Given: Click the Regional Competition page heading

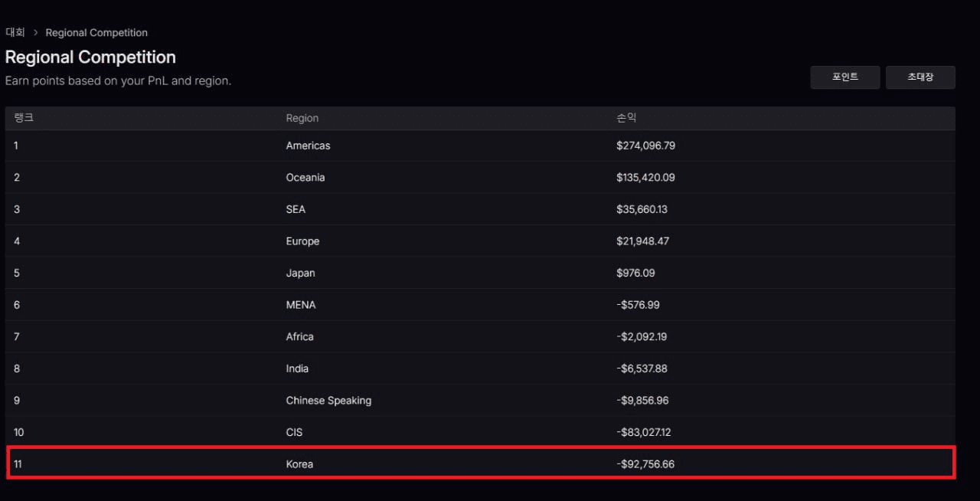Looking at the screenshot, I should pyautogui.click(x=90, y=57).
